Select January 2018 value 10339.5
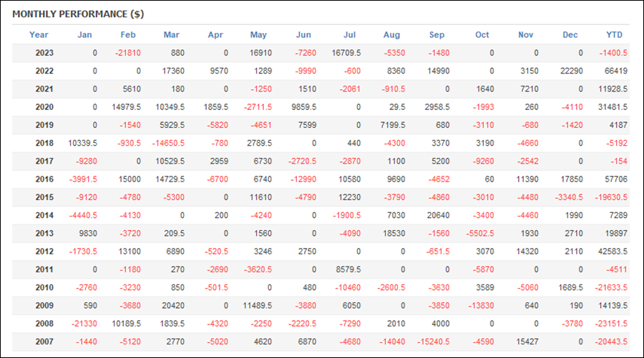The image size is (644, 358). pyautogui.click(x=82, y=143)
